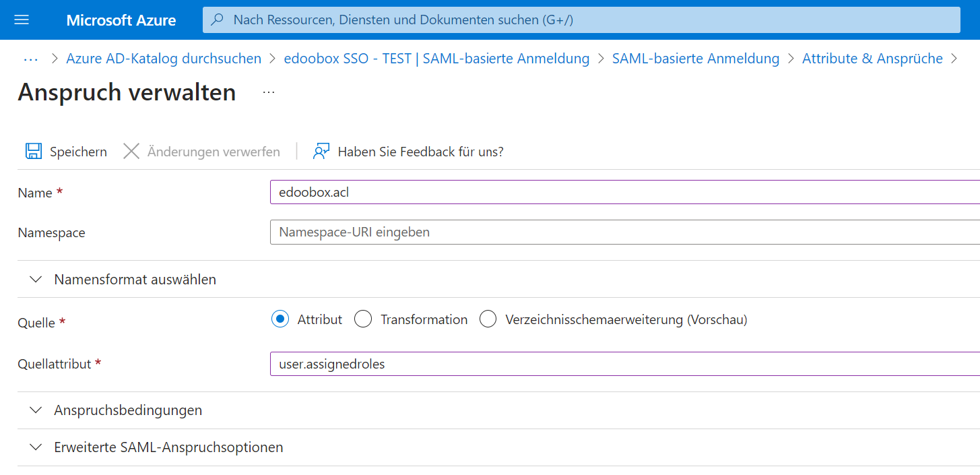Select Verzeichnisschemaerweiterung (Vorschau) radio option

click(x=488, y=319)
